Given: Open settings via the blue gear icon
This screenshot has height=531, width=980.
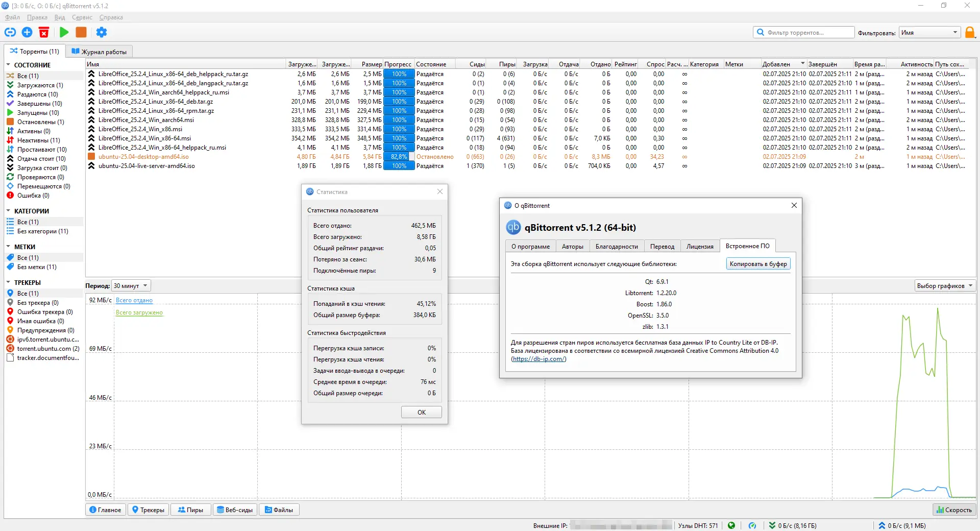Looking at the screenshot, I should pos(102,32).
